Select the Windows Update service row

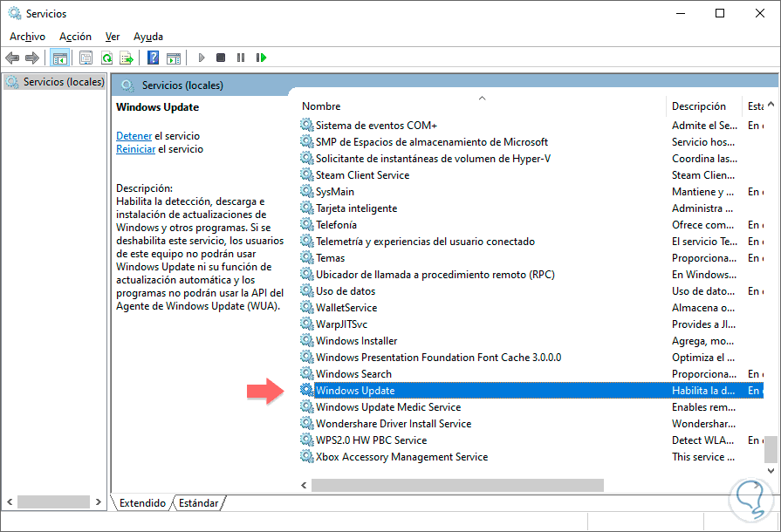click(531, 390)
